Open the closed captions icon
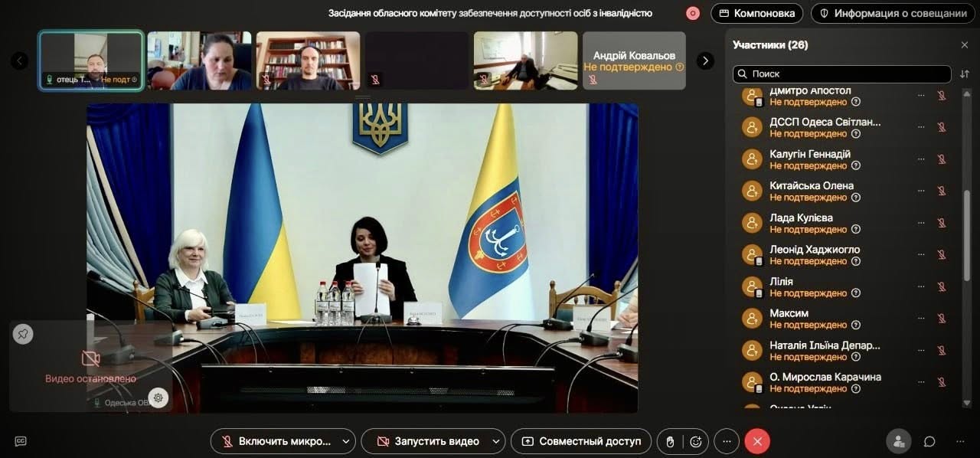The image size is (980, 458). pyautogui.click(x=21, y=441)
